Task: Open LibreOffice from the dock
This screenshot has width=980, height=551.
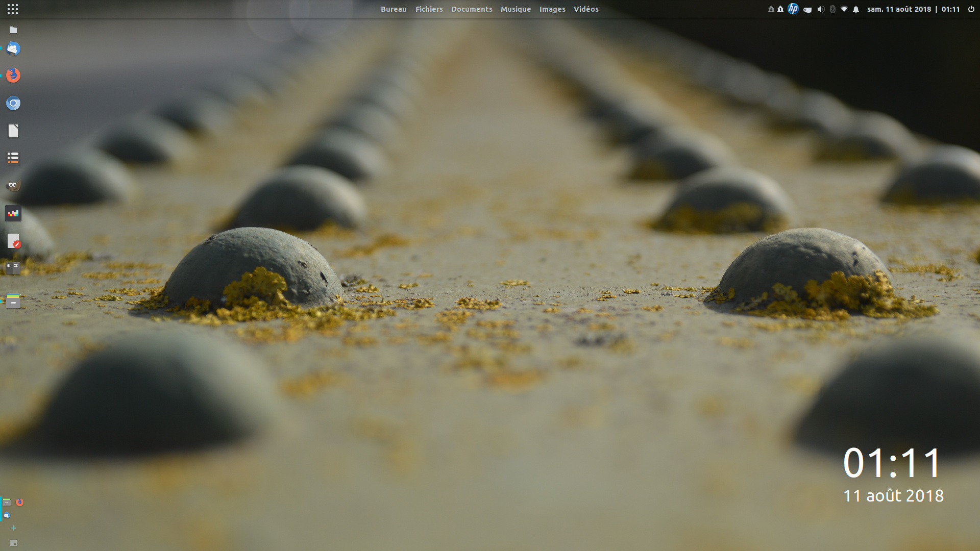Action: (13, 131)
